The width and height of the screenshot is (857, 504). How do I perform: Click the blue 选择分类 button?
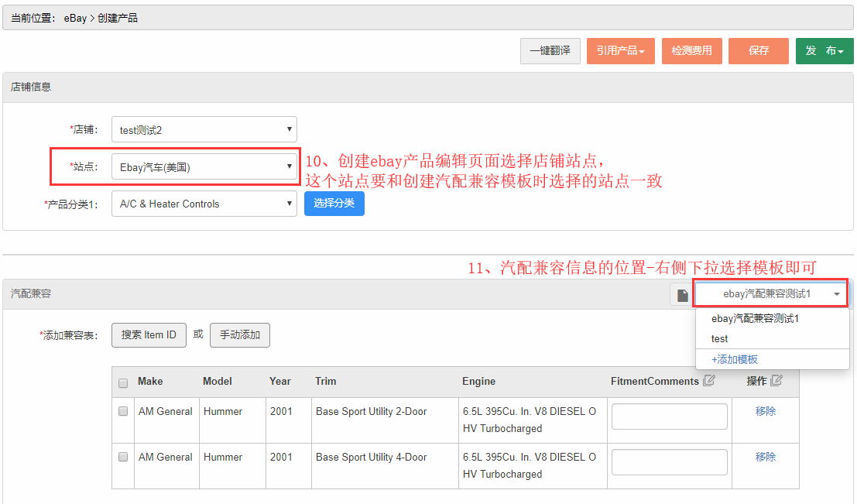(x=334, y=204)
